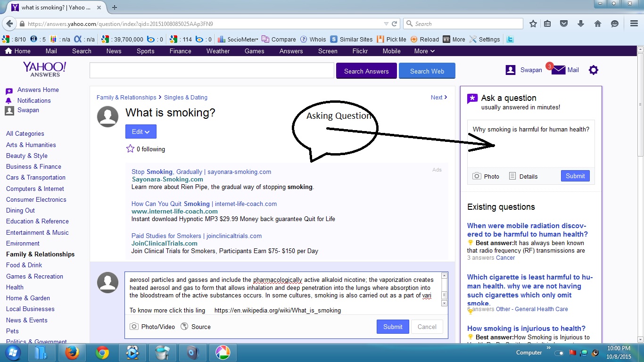The height and width of the screenshot is (362, 644).
Task: Open Sports in Yahoo navigation bar
Action: click(146, 51)
